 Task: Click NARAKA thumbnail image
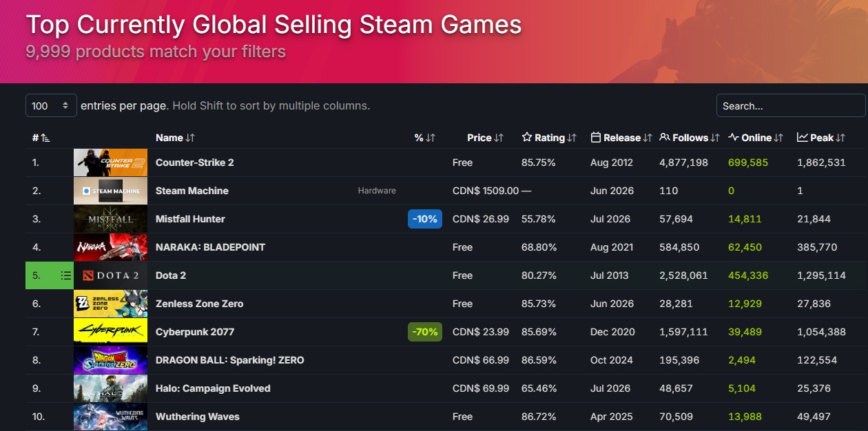pyautogui.click(x=110, y=247)
